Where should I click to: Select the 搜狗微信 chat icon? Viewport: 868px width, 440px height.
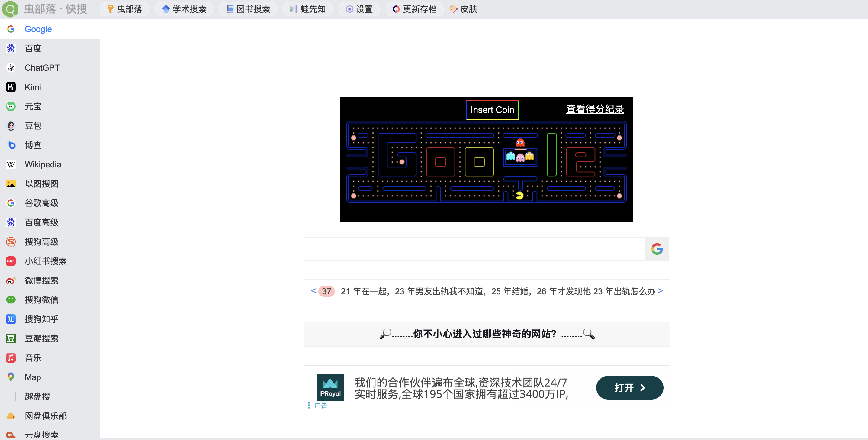(x=11, y=300)
